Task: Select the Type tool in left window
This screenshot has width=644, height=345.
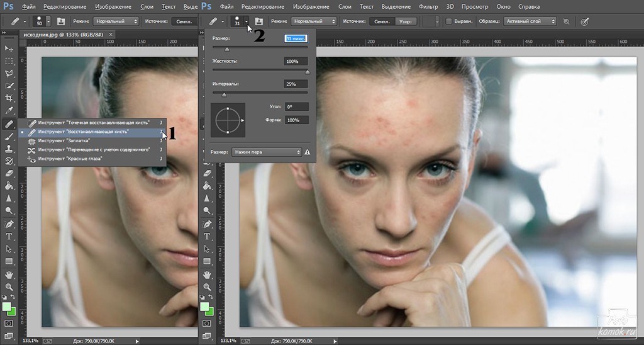Action: 9,237
